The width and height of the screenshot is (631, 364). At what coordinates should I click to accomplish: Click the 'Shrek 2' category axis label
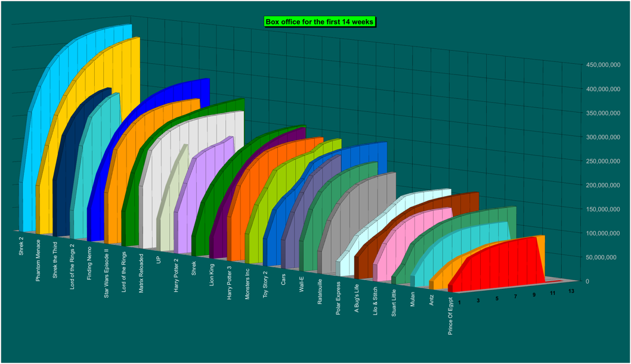tap(21, 246)
